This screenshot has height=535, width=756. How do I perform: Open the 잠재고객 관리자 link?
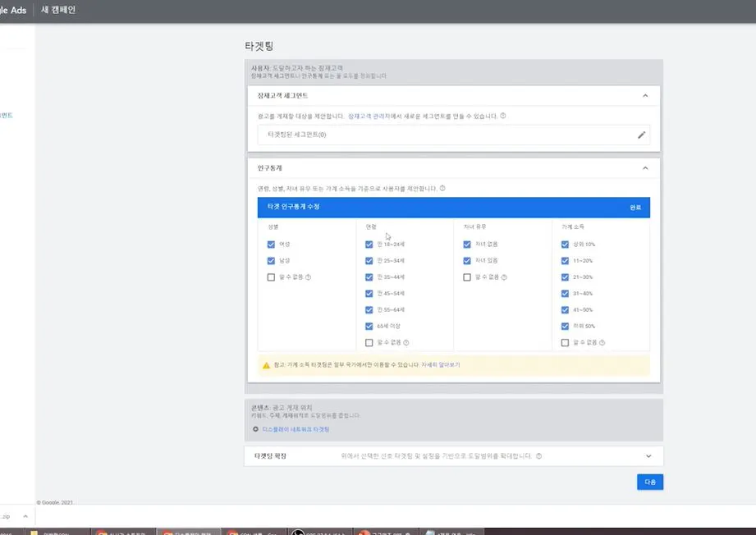pos(369,117)
